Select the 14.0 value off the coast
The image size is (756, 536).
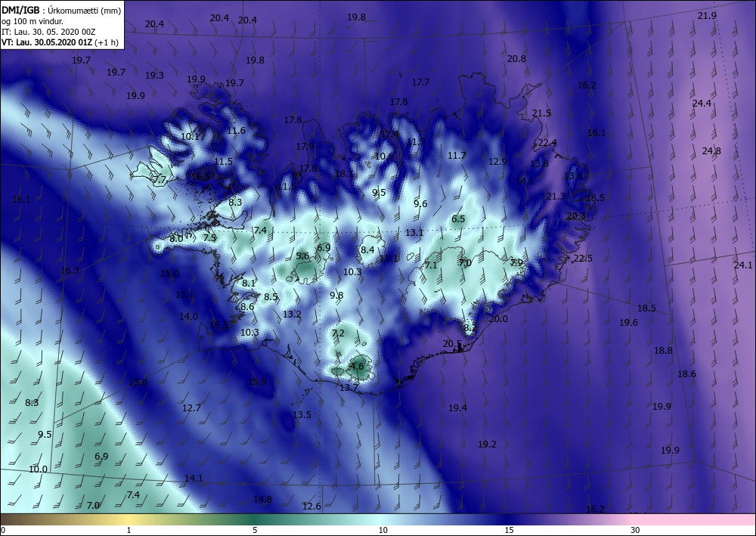tap(188, 317)
